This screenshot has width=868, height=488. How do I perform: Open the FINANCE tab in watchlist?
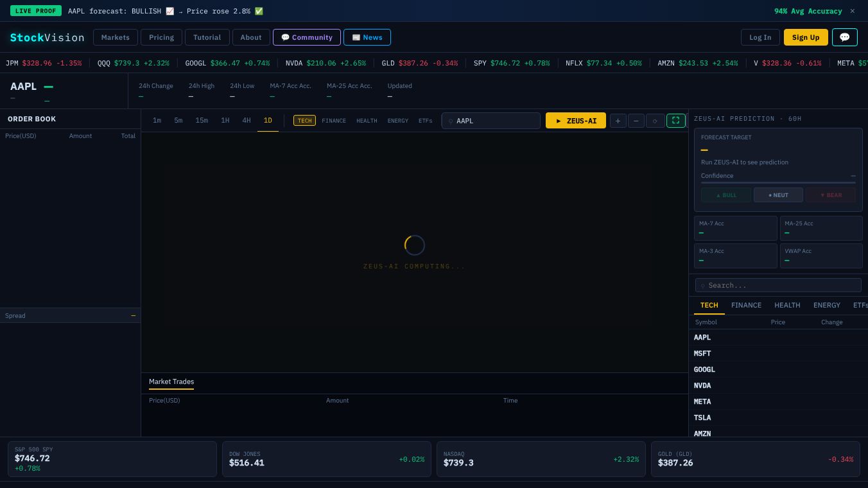tap(746, 306)
